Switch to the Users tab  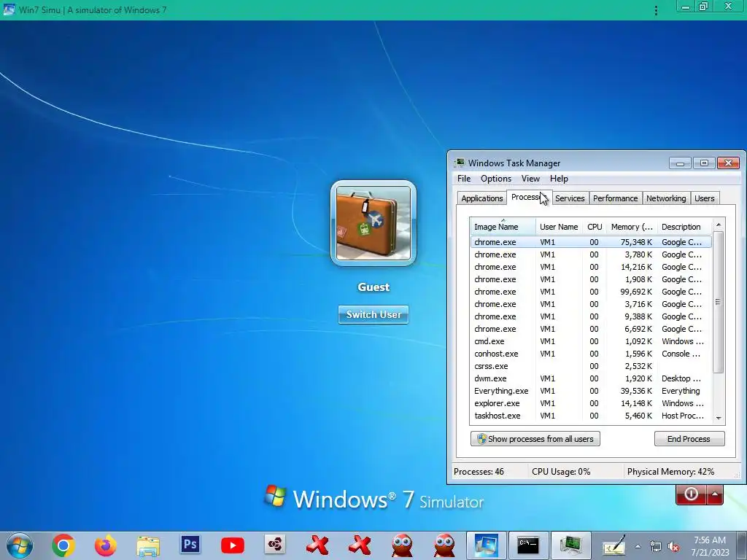[x=705, y=198]
